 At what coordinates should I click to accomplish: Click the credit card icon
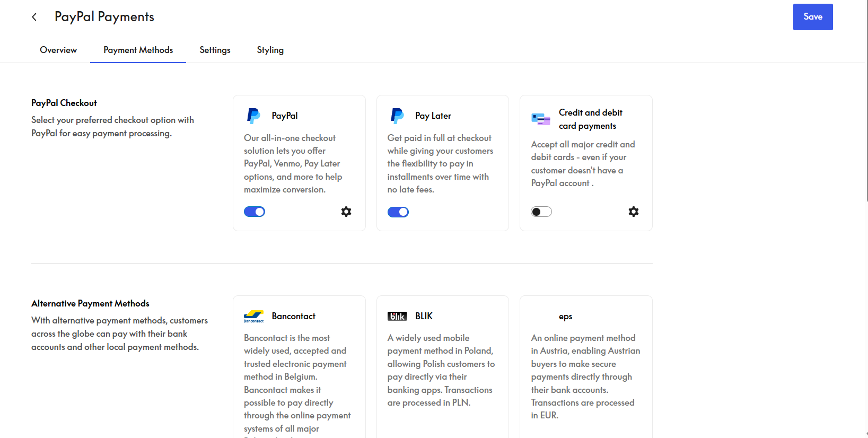(541, 119)
